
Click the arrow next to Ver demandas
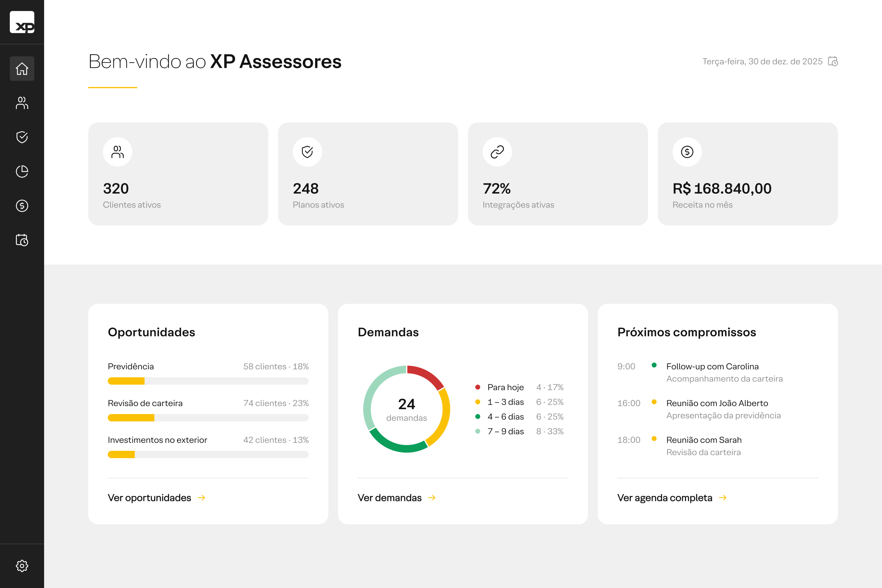tap(432, 498)
